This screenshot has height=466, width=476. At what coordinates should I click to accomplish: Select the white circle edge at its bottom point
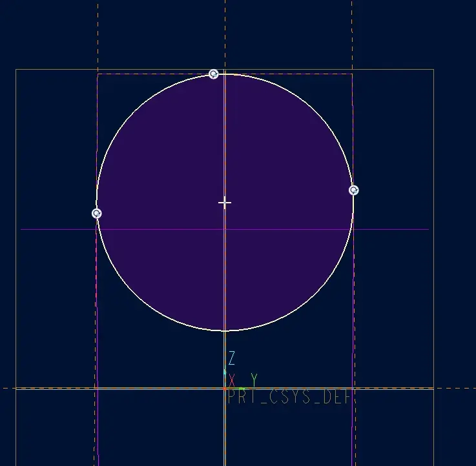[225, 330]
